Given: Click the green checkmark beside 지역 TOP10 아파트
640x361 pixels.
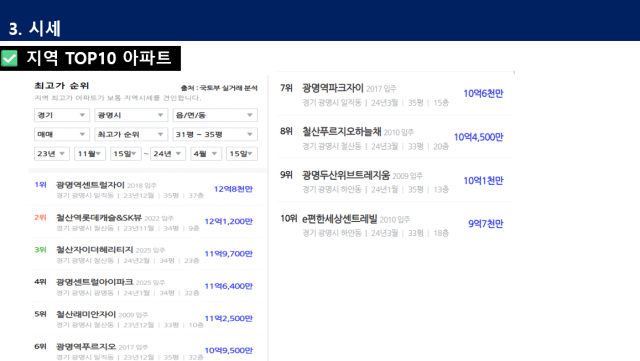Looking at the screenshot, I should click(9, 58).
